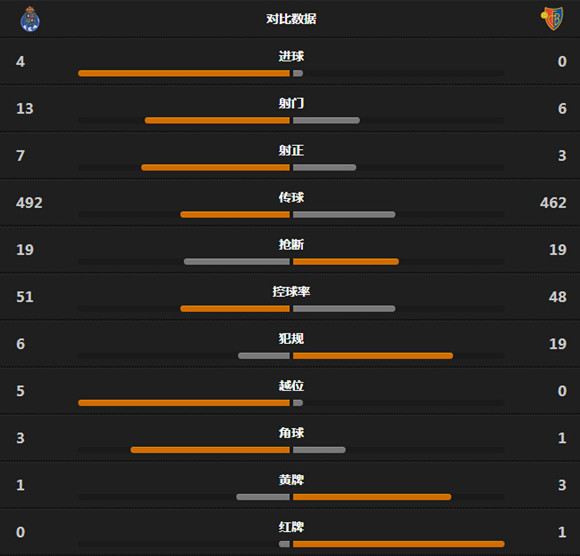This screenshot has width=580, height=556.
Task: Select the 射门 stat label
Action: (x=291, y=103)
